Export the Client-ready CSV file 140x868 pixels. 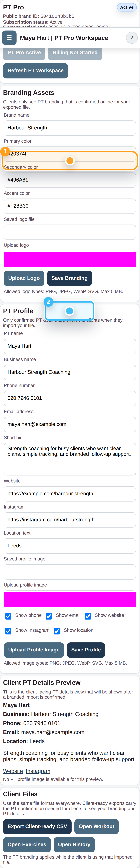[37, 826]
